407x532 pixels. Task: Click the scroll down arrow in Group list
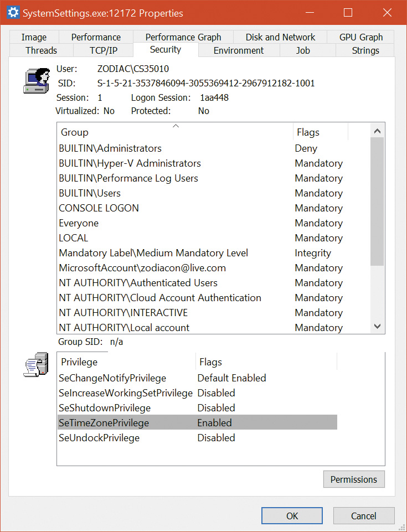[378, 327]
